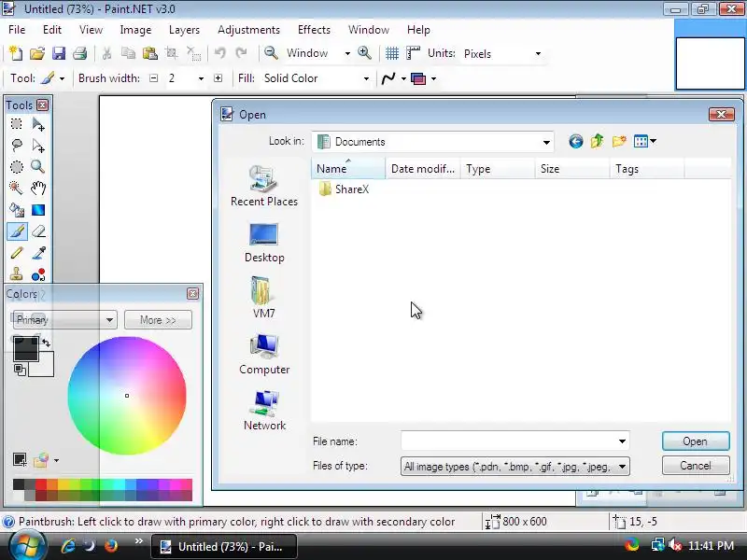Select the Pencil tool
The image size is (747, 560).
coord(17,253)
